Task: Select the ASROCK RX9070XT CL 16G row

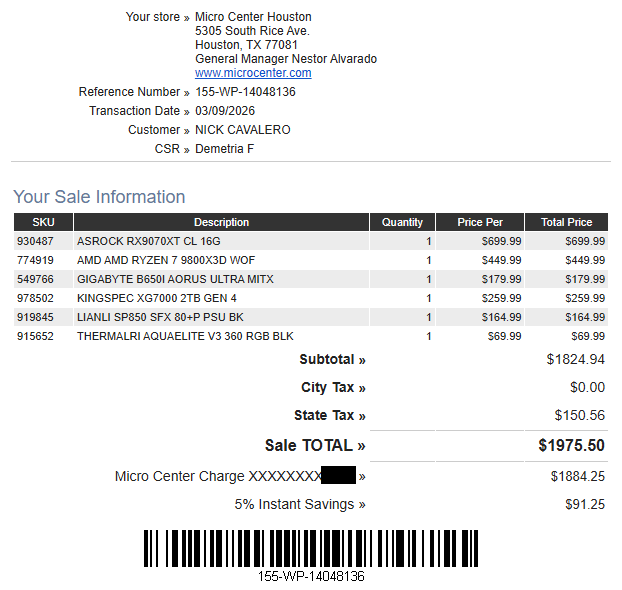Action: tap(311, 241)
